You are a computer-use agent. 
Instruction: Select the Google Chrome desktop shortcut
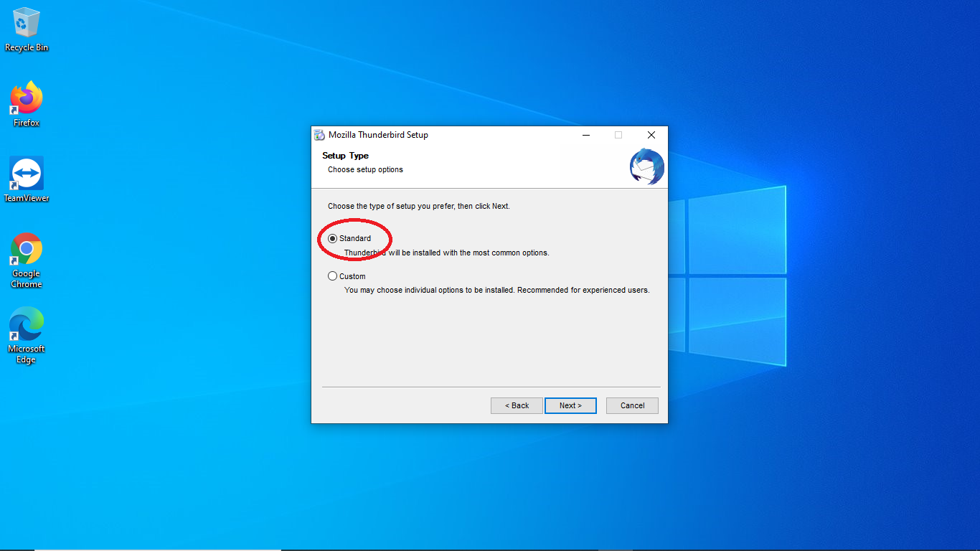pyautogui.click(x=27, y=260)
